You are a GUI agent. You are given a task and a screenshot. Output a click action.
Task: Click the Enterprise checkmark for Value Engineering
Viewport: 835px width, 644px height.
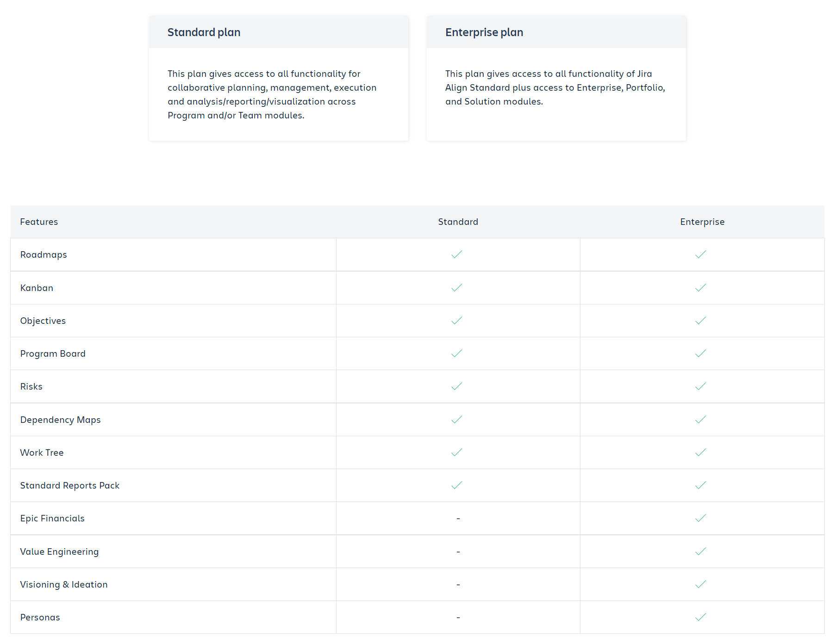[x=701, y=551]
